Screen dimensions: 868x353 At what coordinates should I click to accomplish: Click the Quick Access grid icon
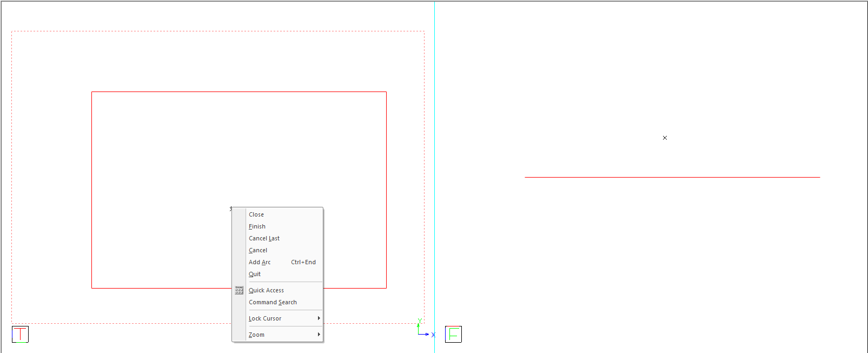coord(239,290)
